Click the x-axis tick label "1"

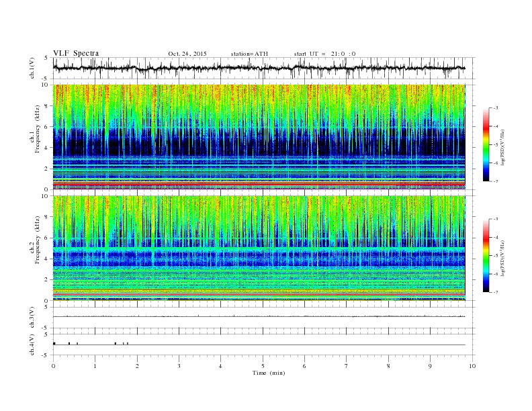tap(95, 366)
